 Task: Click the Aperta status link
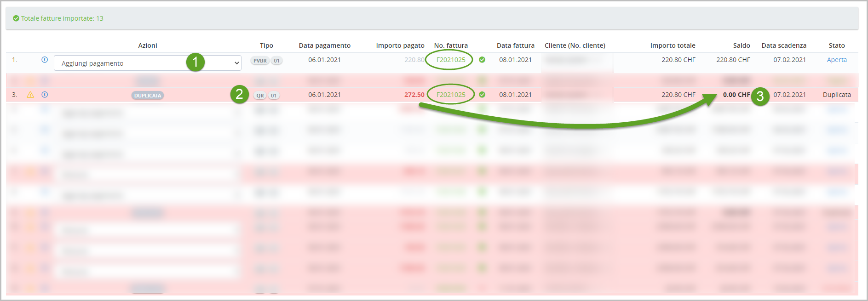point(836,60)
